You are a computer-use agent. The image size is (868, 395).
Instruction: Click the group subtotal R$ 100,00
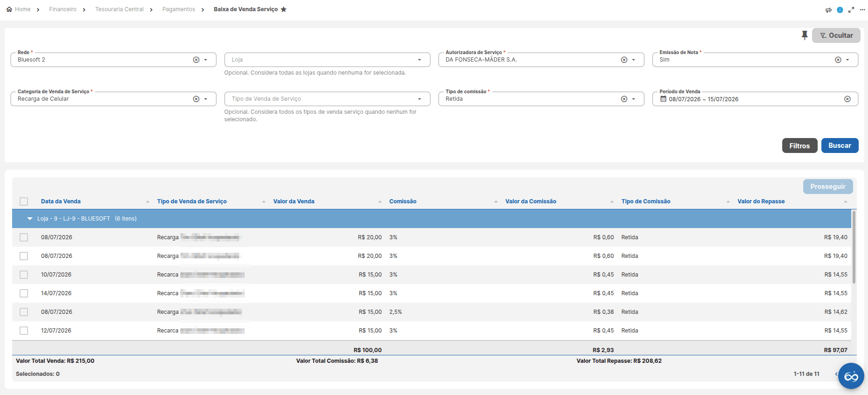tap(367, 350)
